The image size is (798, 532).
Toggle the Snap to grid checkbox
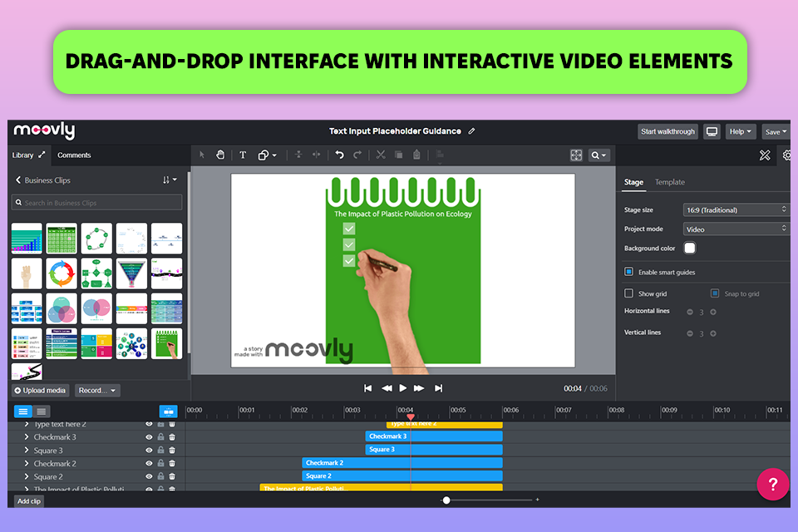715,293
